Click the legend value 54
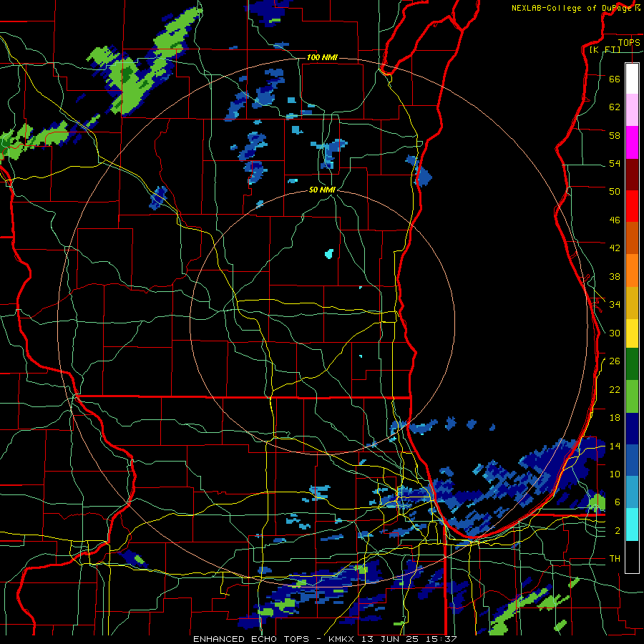 [x=615, y=163]
